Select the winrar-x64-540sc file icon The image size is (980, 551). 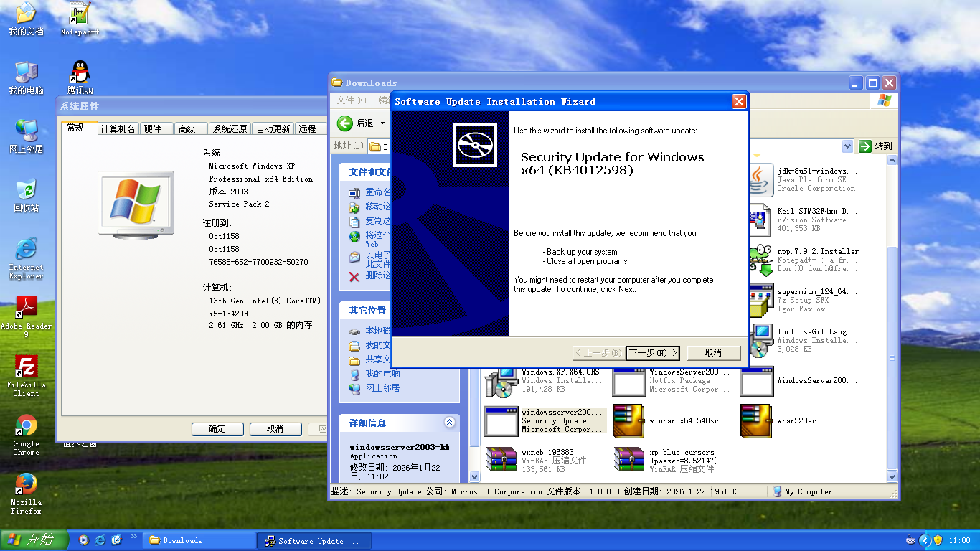pos(629,421)
